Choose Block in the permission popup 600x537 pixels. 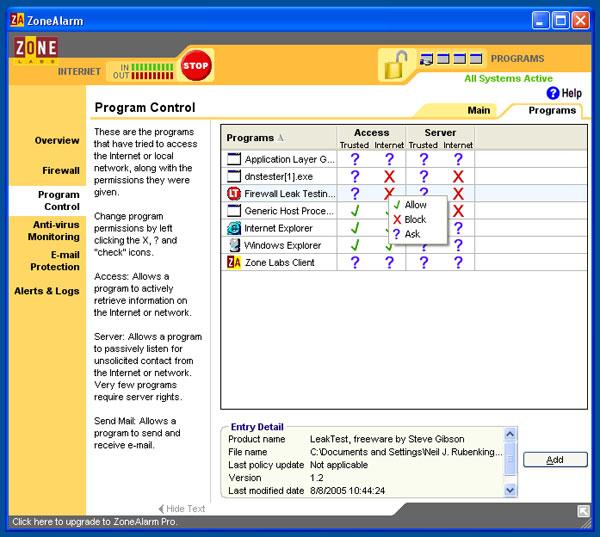(417, 219)
